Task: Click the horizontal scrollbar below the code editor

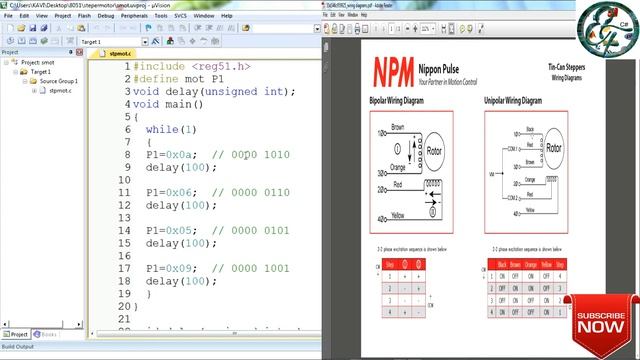Action: tap(208, 334)
